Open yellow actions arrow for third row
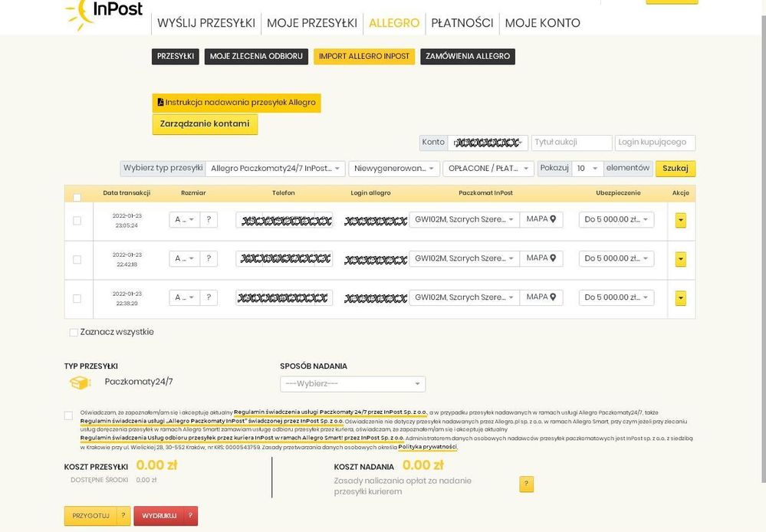This screenshot has width=766, height=532. 680,298
